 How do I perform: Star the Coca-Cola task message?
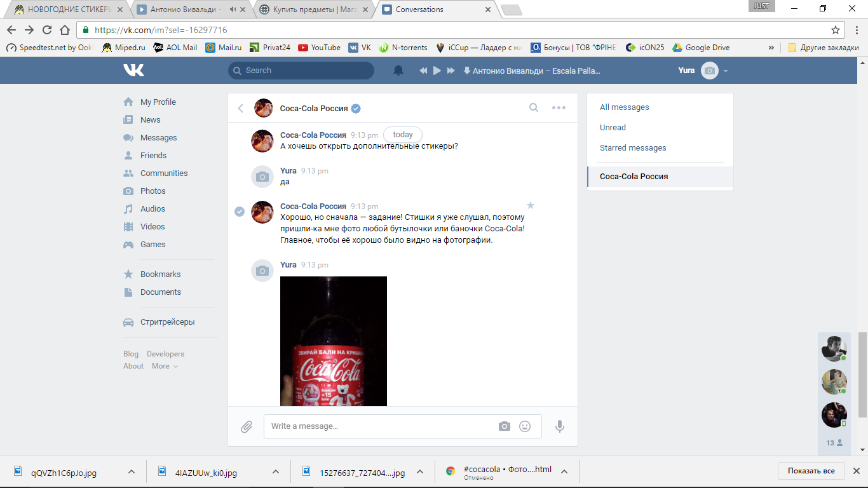pyautogui.click(x=531, y=205)
